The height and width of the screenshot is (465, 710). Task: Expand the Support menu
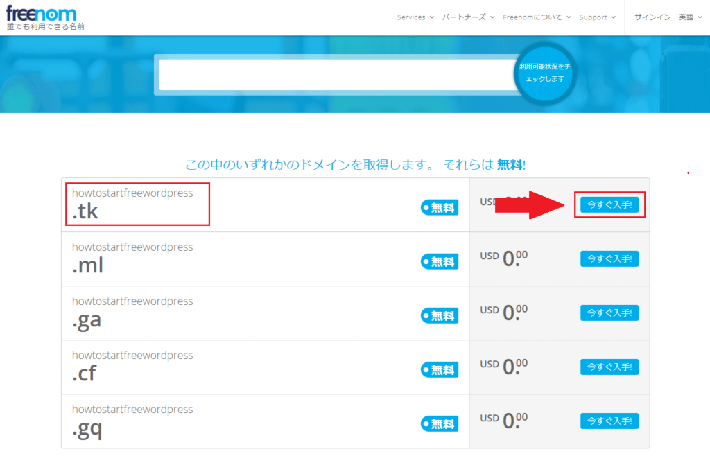click(597, 17)
